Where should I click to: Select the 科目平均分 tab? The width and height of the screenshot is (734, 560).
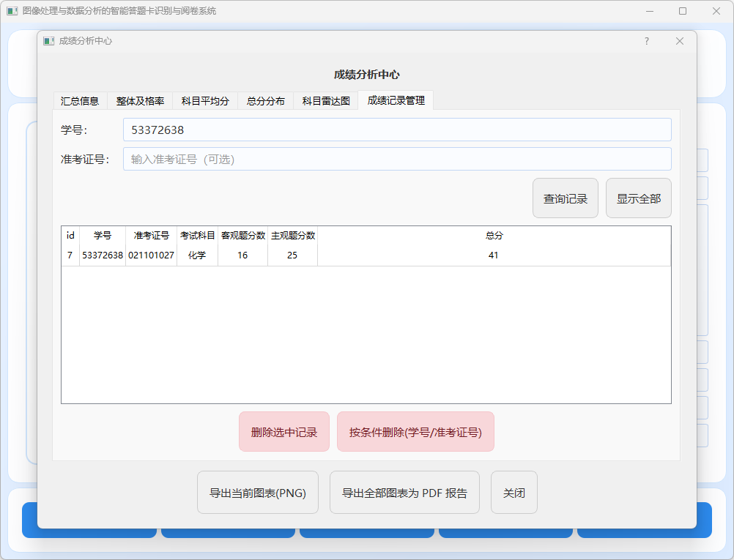pos(205,101)
